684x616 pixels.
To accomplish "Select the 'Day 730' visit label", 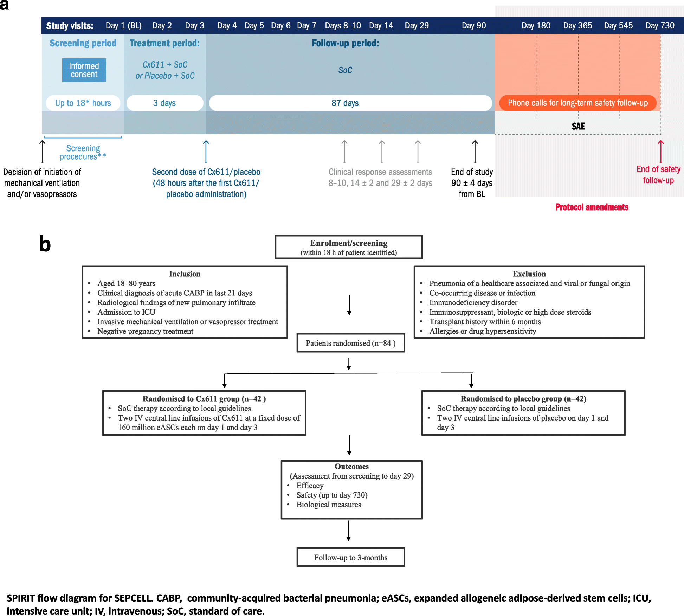I will (x=660, y=26).
